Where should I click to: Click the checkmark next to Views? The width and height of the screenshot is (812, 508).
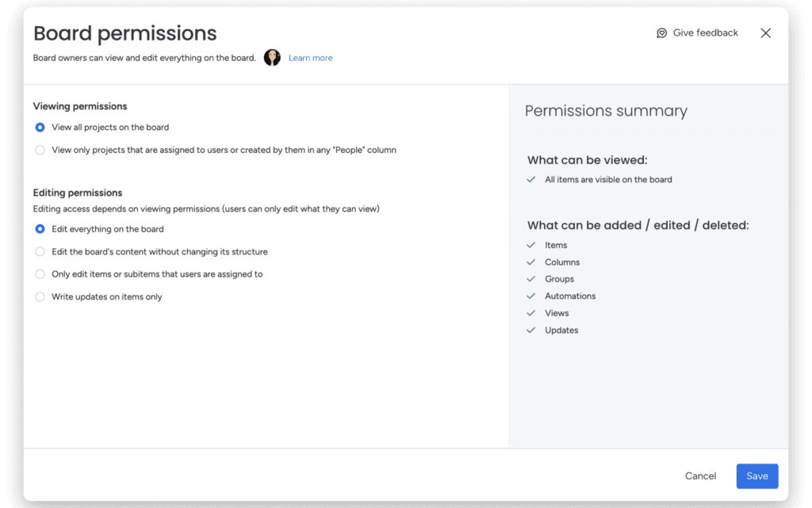coord(531,313)
